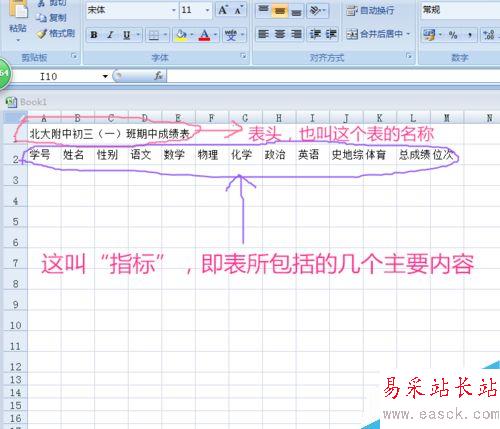Image resolution: width=500 pixels, height=429 pixels.
Task: Toggle italic formatting
Action: pyautogui.click(x=110, y=35)
